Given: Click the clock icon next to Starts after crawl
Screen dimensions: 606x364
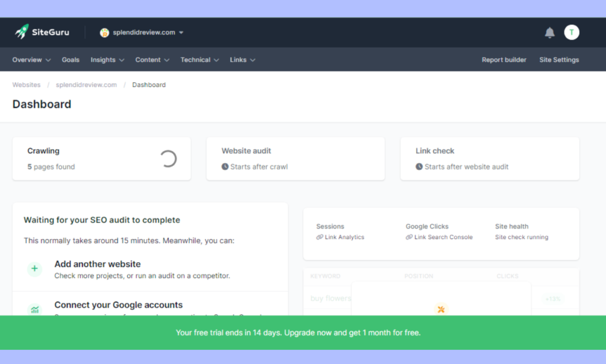Looking at the screenshot, I should point(225,166).
